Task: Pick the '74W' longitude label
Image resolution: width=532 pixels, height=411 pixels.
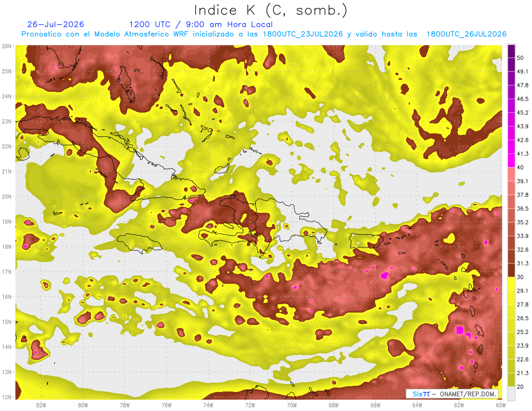Action: [208, 405]
